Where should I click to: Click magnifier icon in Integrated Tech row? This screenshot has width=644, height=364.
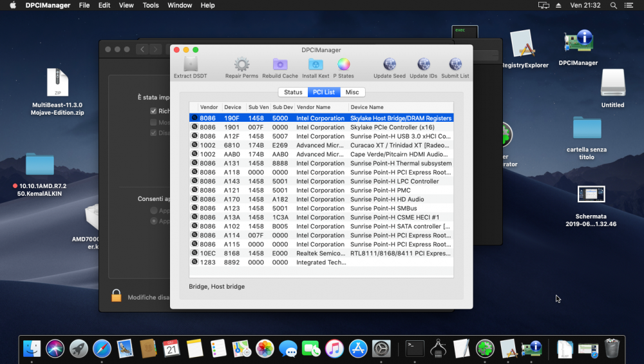click(194, 262)
